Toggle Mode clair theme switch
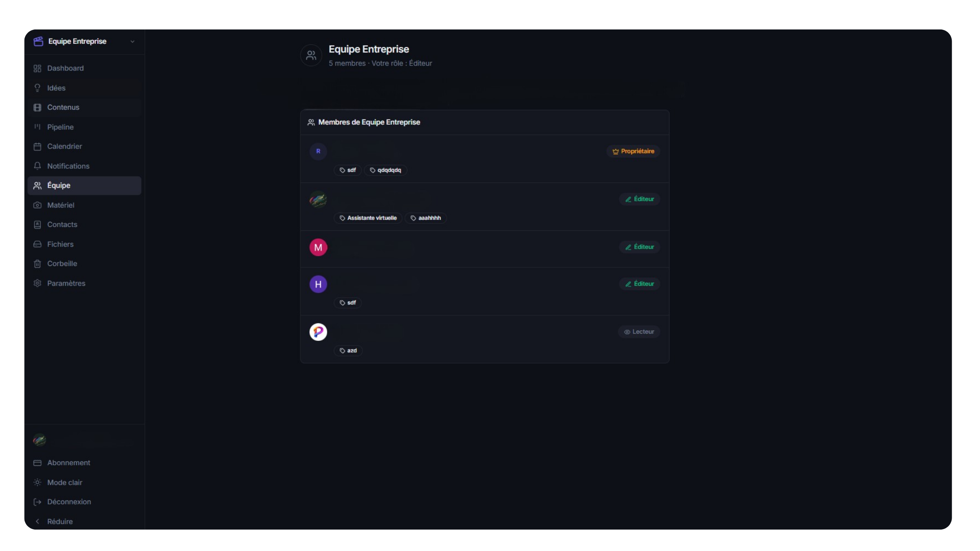 (x=64, y=483)
